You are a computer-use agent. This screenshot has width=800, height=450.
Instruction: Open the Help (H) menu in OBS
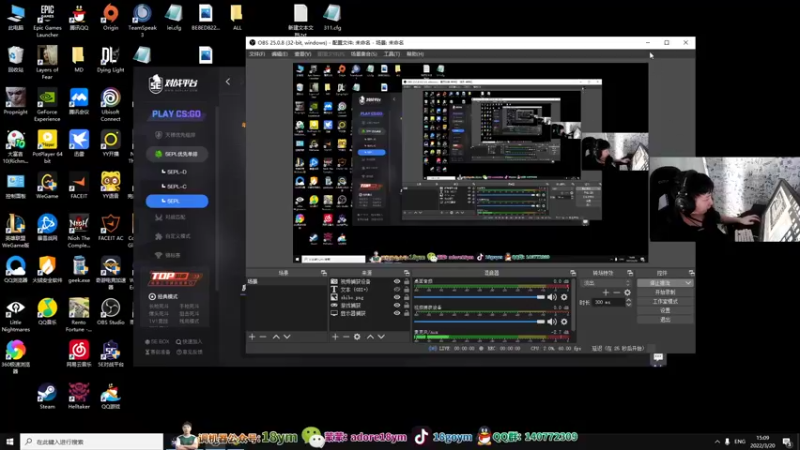(x=415, y=54)
